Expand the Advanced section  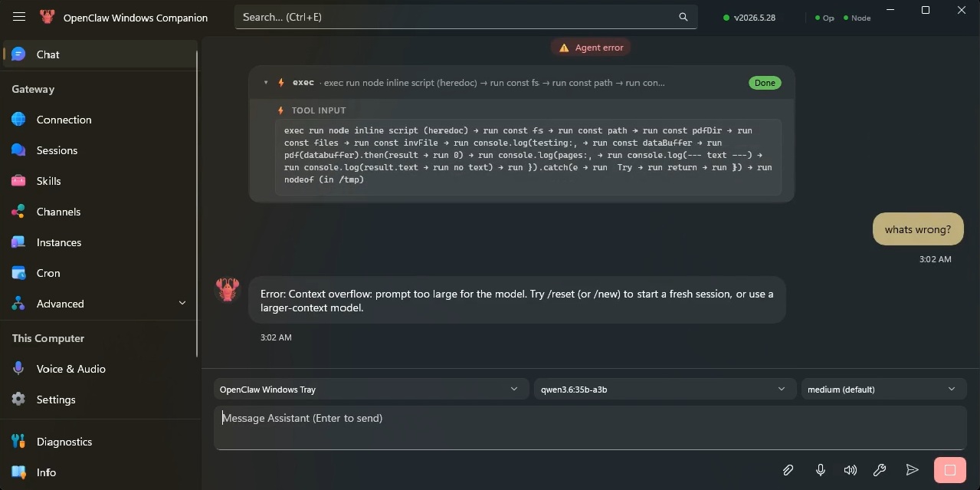pyautogui.click(x=100, y=304)
